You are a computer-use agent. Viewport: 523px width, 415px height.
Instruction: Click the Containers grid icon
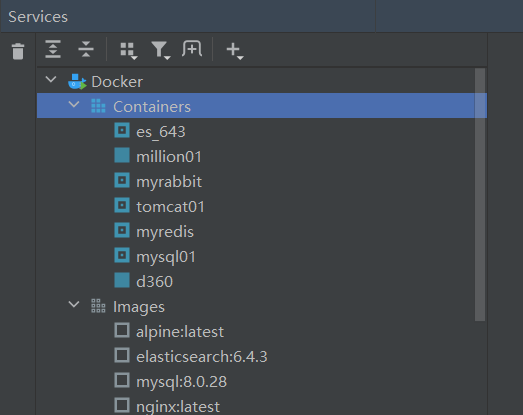[98, 106]
